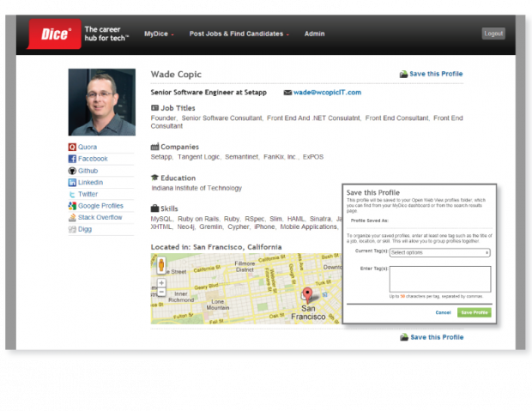Click the bottom Save this Profile folder icon

coord(404,337)
